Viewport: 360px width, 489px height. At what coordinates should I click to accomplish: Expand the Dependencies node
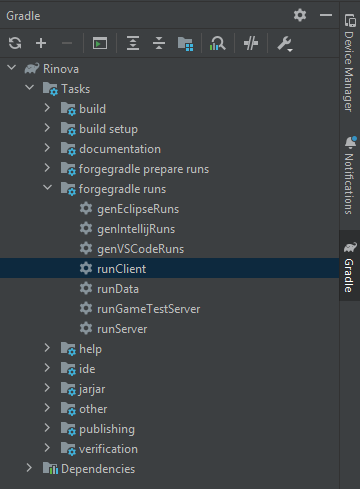[29, 468]
